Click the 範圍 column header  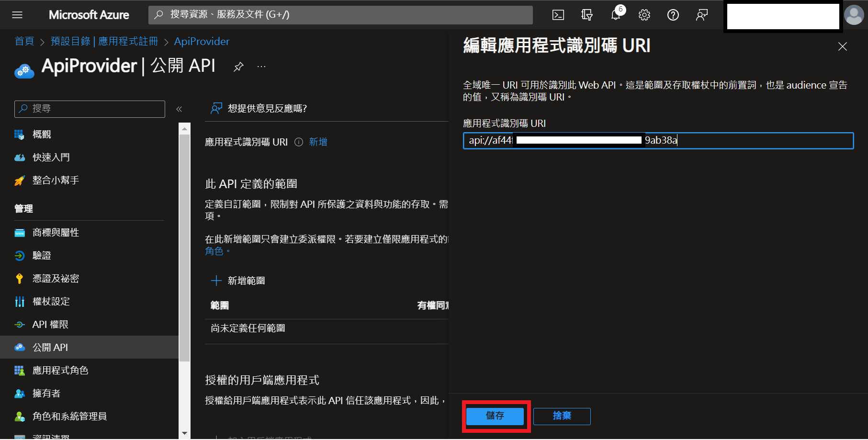click(220, 305)
